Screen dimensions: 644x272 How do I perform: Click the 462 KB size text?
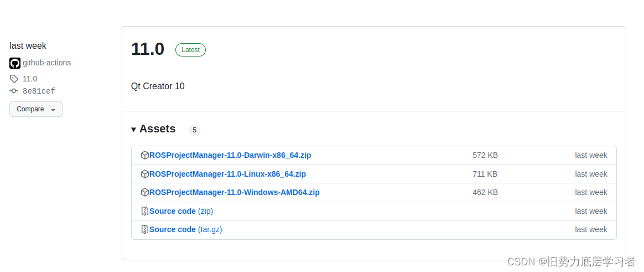(485, 192)
